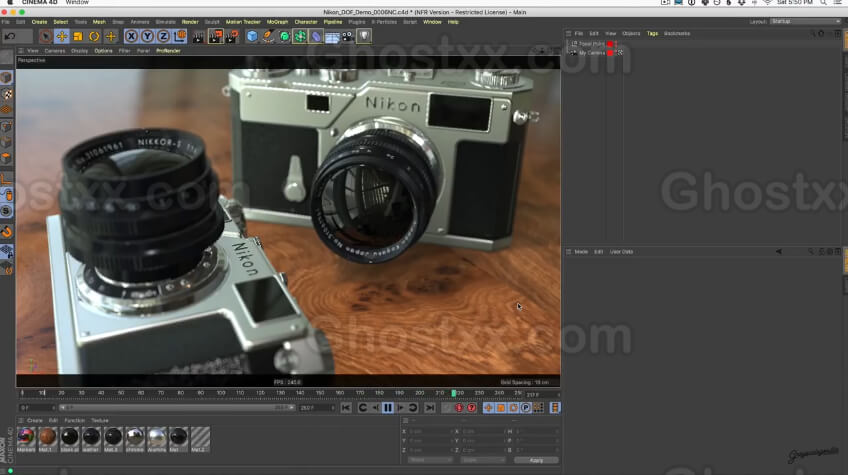
Task: Go to start of animation
Action: point(346,408)
